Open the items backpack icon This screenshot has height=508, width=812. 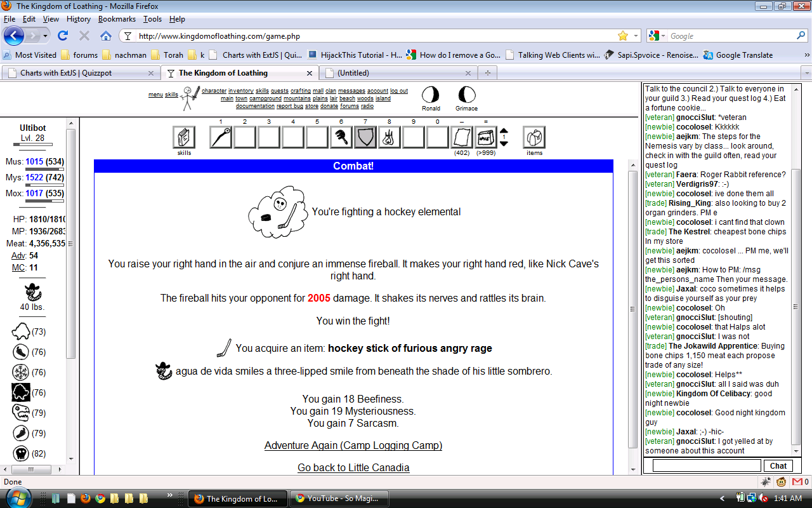(x=534, y=137)
